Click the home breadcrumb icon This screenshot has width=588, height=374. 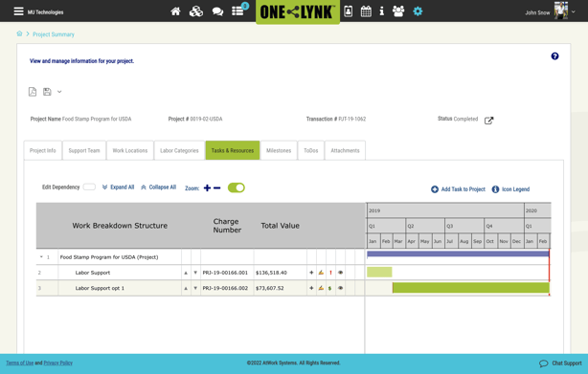click(x=19, y=33)
